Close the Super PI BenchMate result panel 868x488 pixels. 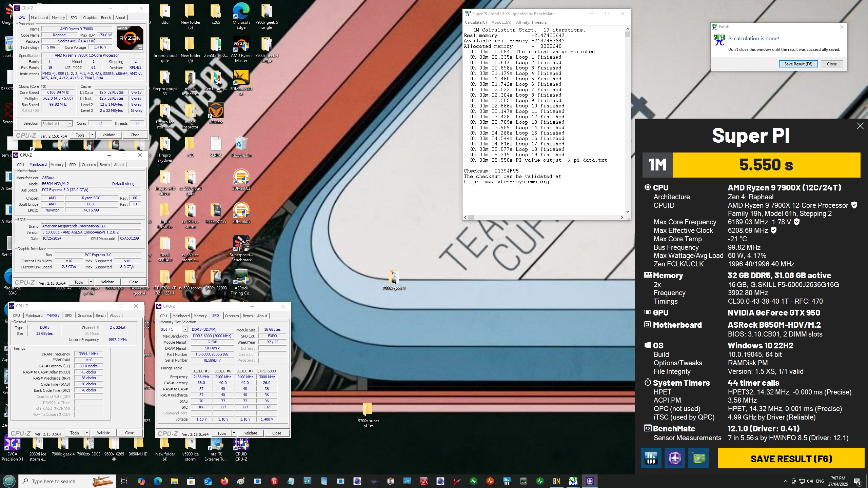(x=860, y=126)
